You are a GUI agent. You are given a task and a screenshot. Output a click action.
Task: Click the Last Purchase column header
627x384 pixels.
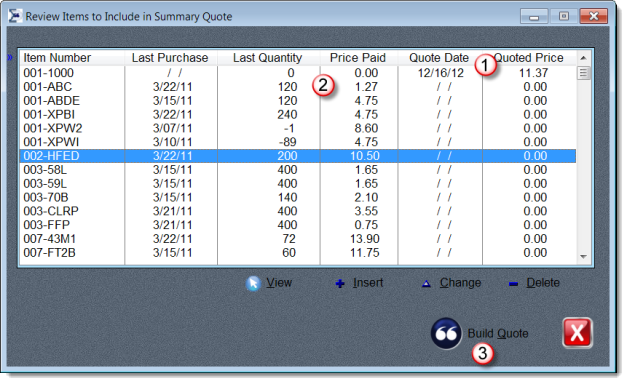171,58
